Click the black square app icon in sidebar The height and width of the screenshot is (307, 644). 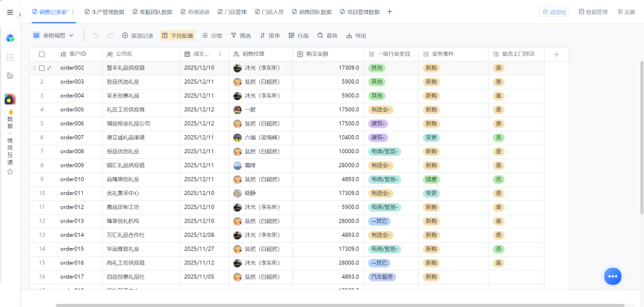(x=10, y=99)
